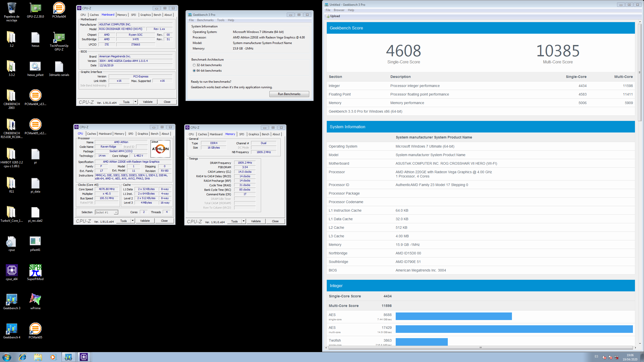Open the cpuz desktop icon
The width and height of the screenshot is (644, 362).
pos(12,243)
